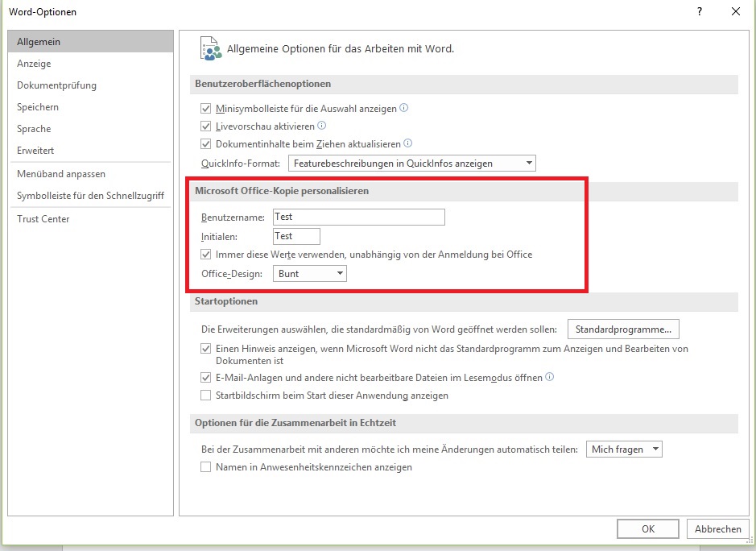Click info icon after Dokumentinhalte beim Ziehen

[x=408, y=143]
